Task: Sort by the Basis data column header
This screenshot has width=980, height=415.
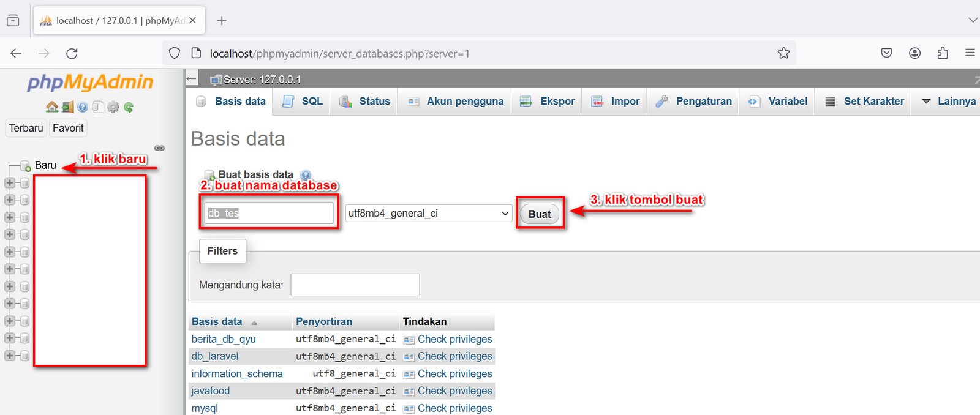Action: [x=217, y=321]
